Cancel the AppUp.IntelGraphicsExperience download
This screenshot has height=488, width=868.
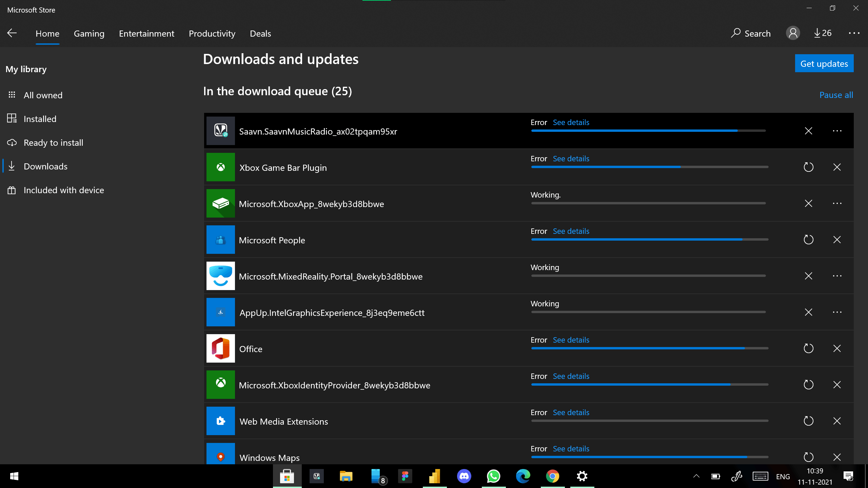click(x=808, y=312)
